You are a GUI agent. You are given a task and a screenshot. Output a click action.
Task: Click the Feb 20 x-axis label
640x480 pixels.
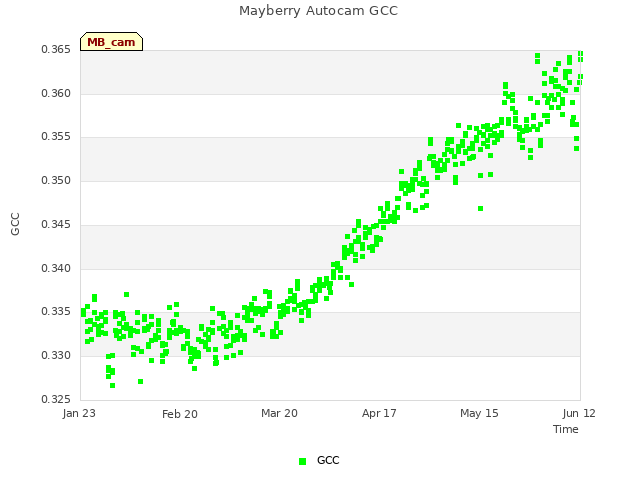click(180, 414)
